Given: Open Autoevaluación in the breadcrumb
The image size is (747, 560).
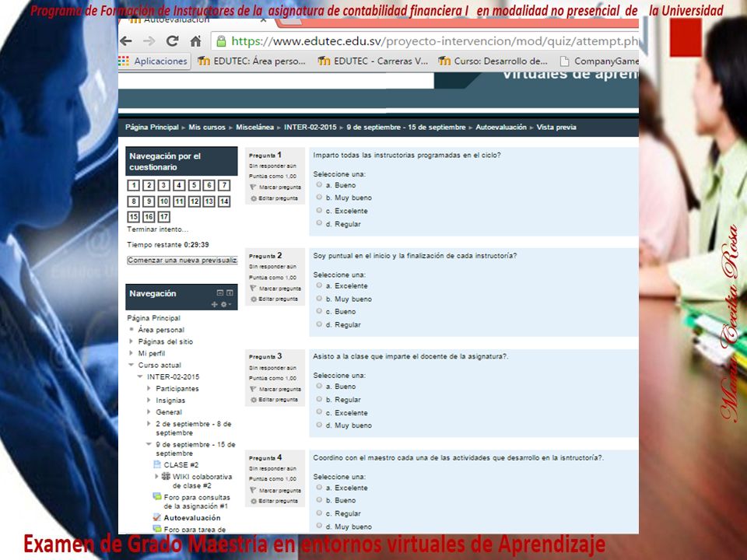Looking at the screenshot, I should 501,127.
